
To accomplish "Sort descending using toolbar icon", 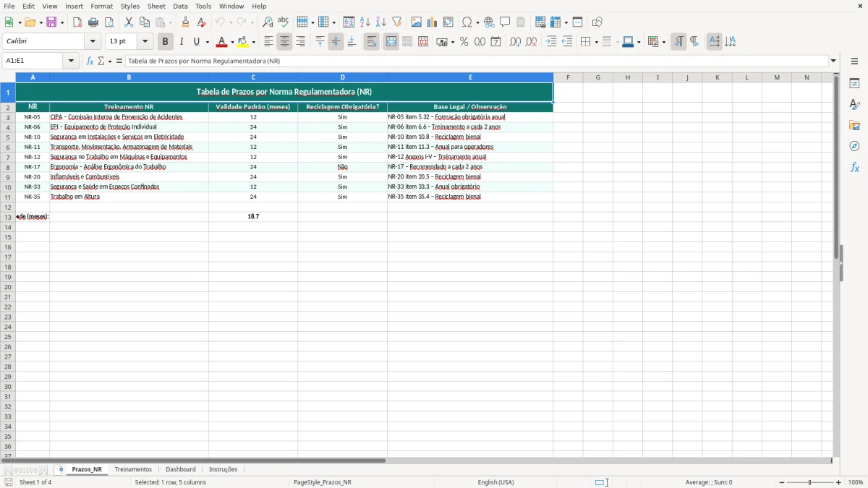I will 381,22.
